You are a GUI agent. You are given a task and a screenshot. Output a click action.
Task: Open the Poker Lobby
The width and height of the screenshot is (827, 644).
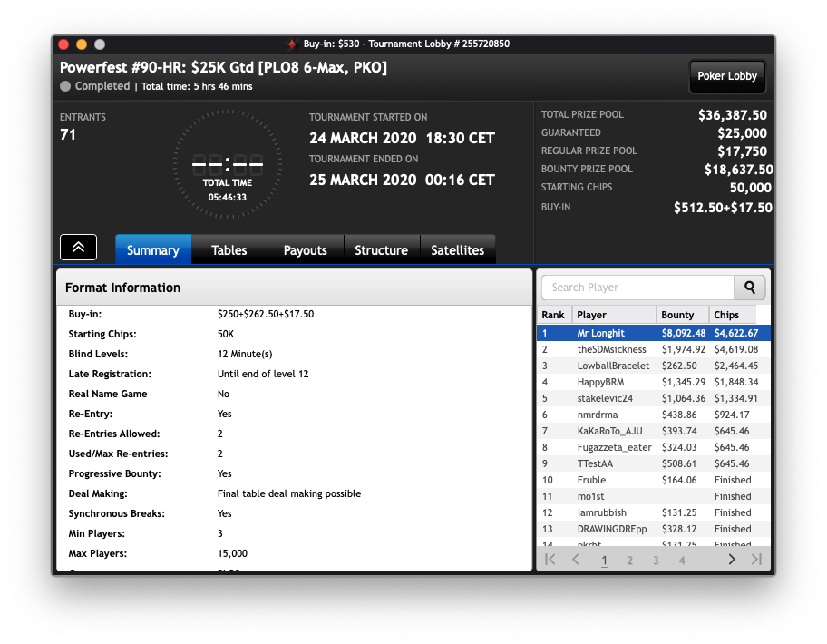pyautogui.click(x=727, y=76)
